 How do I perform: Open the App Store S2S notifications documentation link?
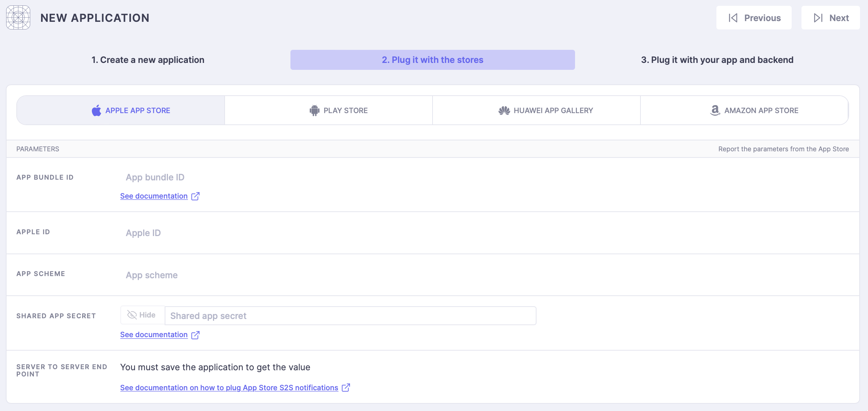click(229, 388)
